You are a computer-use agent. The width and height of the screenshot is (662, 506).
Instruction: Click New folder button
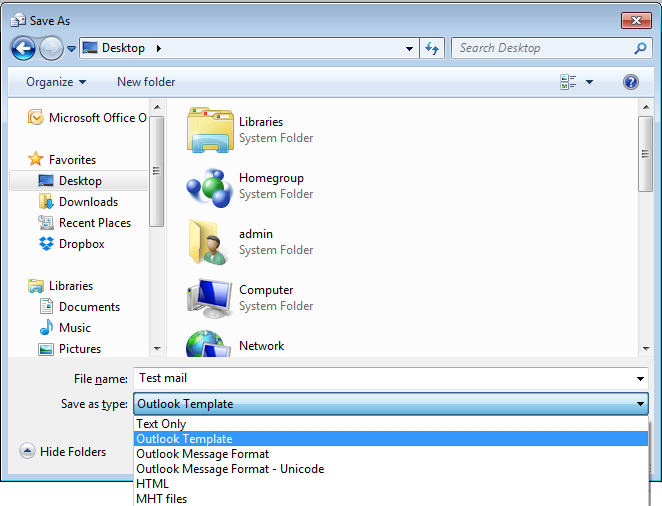click(x=146, y=82)
